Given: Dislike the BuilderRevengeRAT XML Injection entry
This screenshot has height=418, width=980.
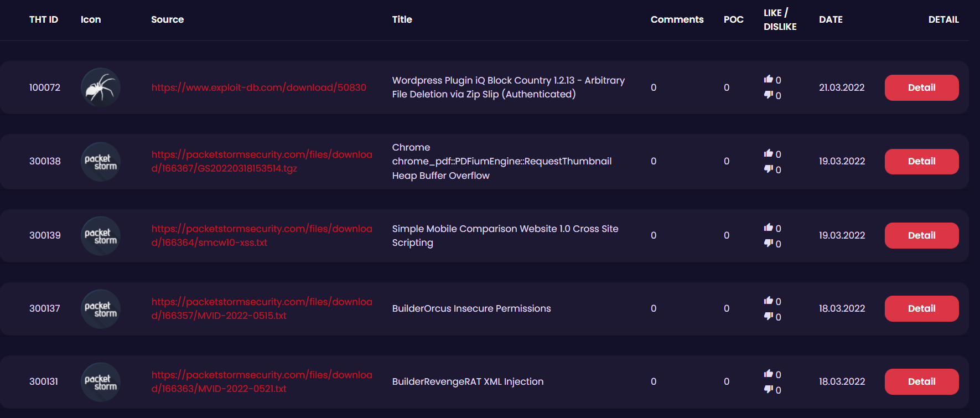Looking at the screenshot, I should click(769, 389).
